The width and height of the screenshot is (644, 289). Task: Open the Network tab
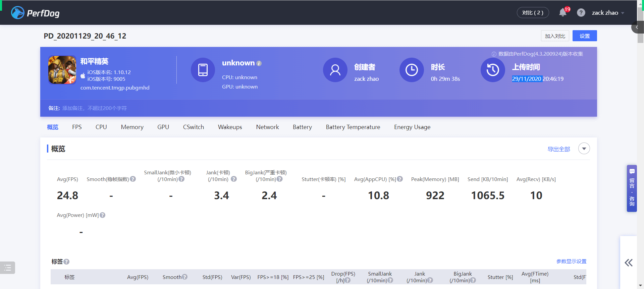click(x=267, y=127)
